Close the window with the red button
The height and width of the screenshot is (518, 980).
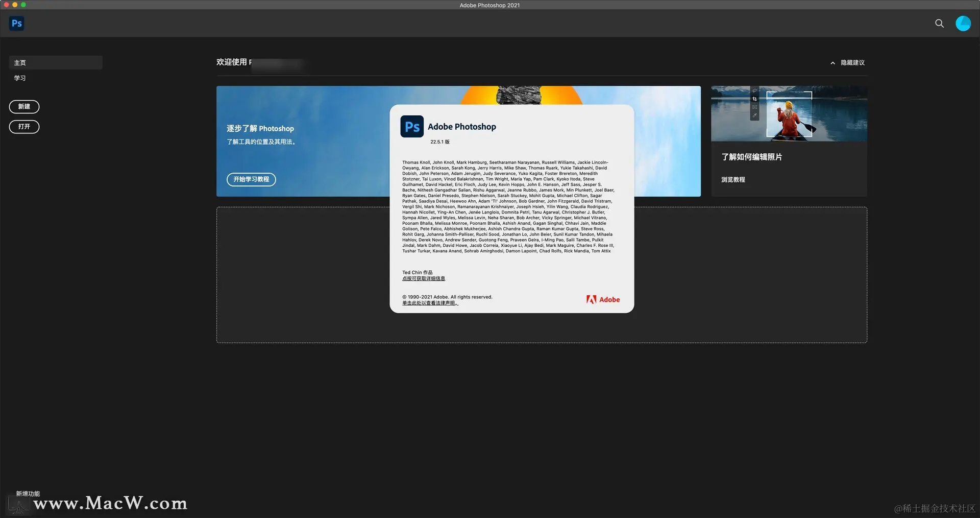[6, 5]
